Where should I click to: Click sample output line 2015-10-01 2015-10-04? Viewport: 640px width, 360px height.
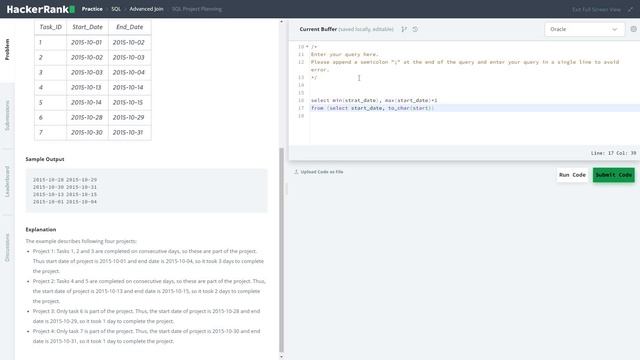tap(65, 202)
